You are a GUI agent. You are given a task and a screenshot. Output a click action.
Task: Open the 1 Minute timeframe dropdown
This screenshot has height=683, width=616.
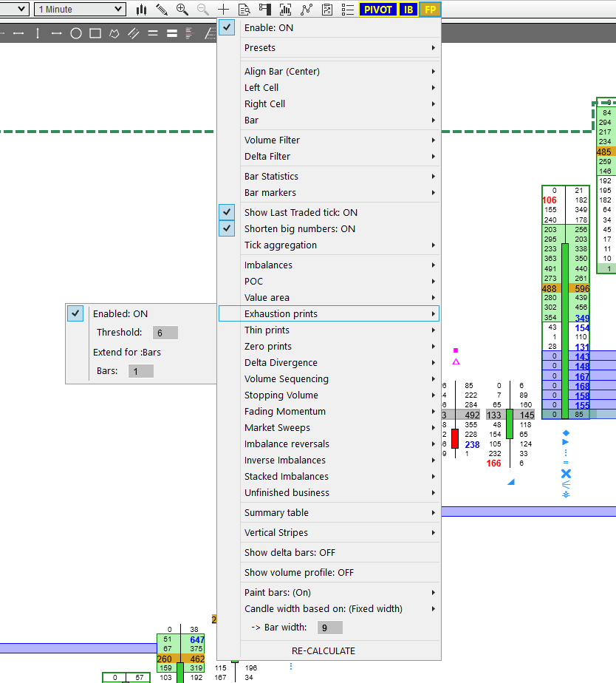coord(80,10)
